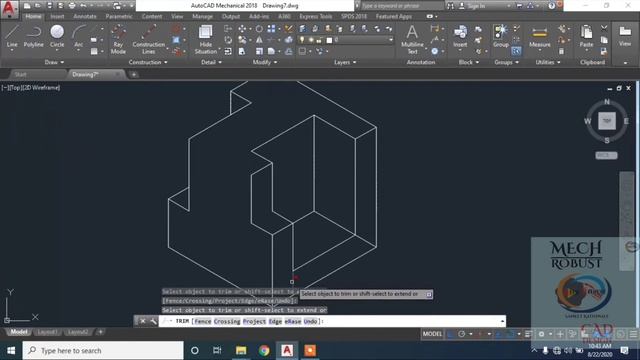Switch to the Content tab
This screenshot has width=640, height=360.
(152, 16)
